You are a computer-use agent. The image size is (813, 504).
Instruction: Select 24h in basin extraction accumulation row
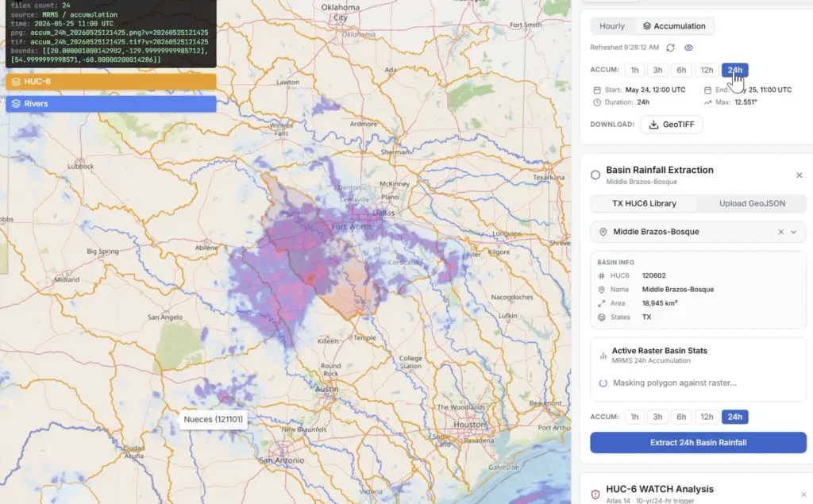click(x=734, y=417)
